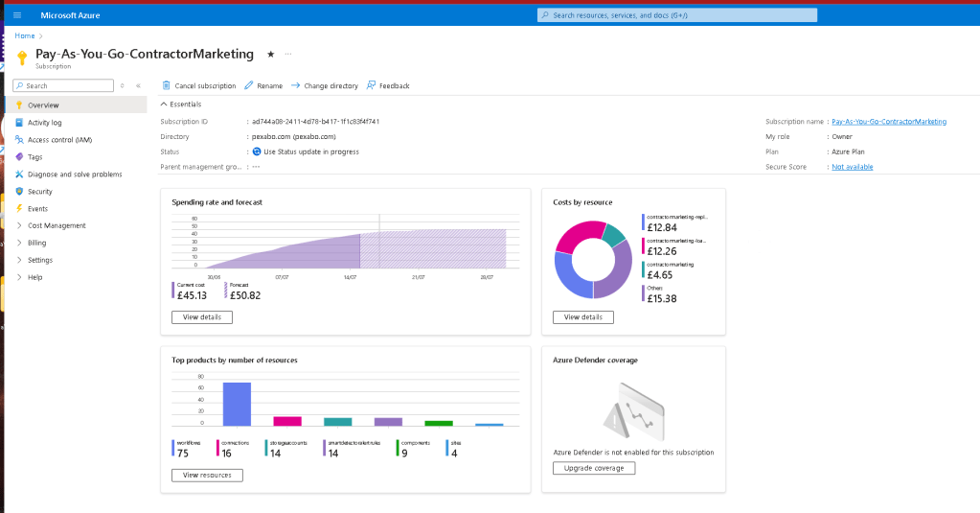Open Diagnose and solve problems menu item
This screenshot has width=980, height=513.
pyautogui.click(x=77, y=174)
